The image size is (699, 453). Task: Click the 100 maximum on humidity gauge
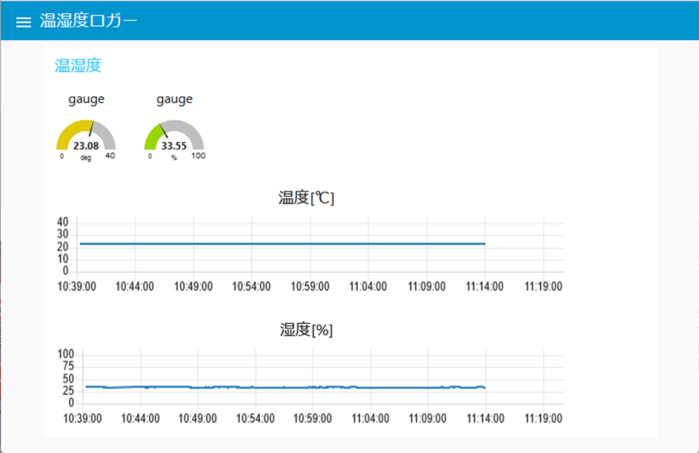(198, 156)
